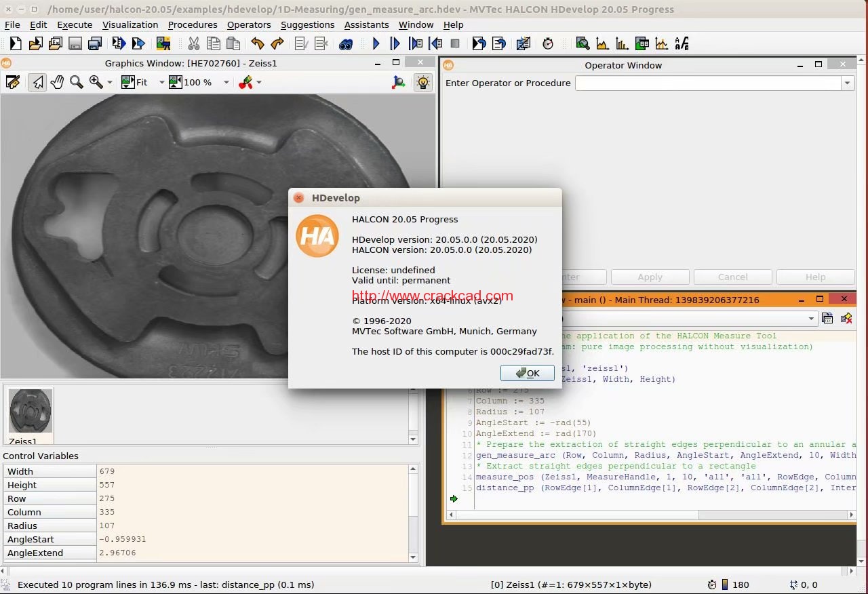Open the Suggestions menu
The image size is (868, 594).
(307, 24)
